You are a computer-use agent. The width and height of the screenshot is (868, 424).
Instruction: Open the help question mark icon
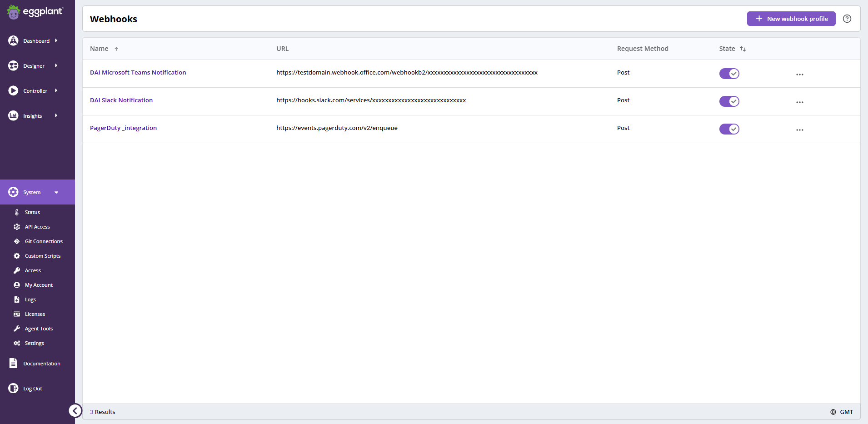point(847,19)
